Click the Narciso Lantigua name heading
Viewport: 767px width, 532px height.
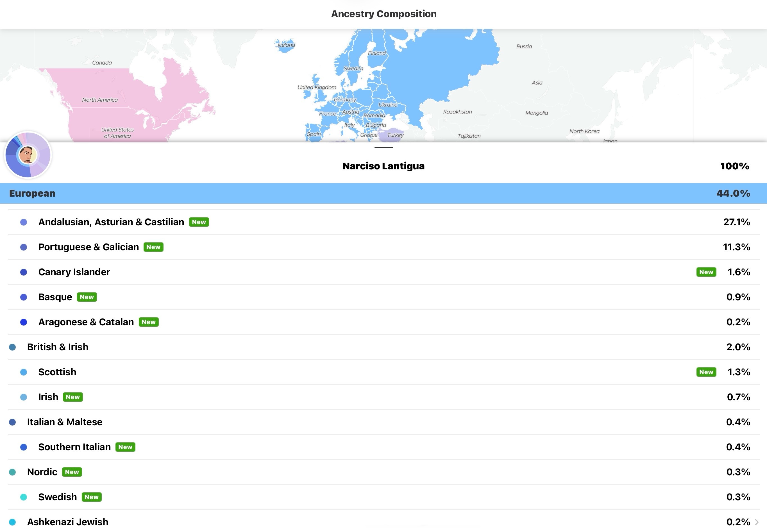[383, 166]
